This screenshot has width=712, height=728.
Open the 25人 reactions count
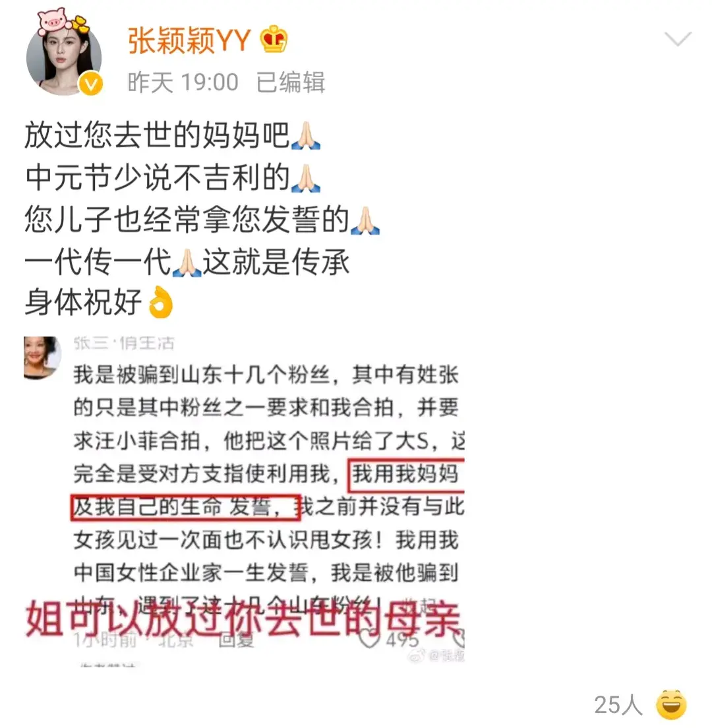pos(618,705)
